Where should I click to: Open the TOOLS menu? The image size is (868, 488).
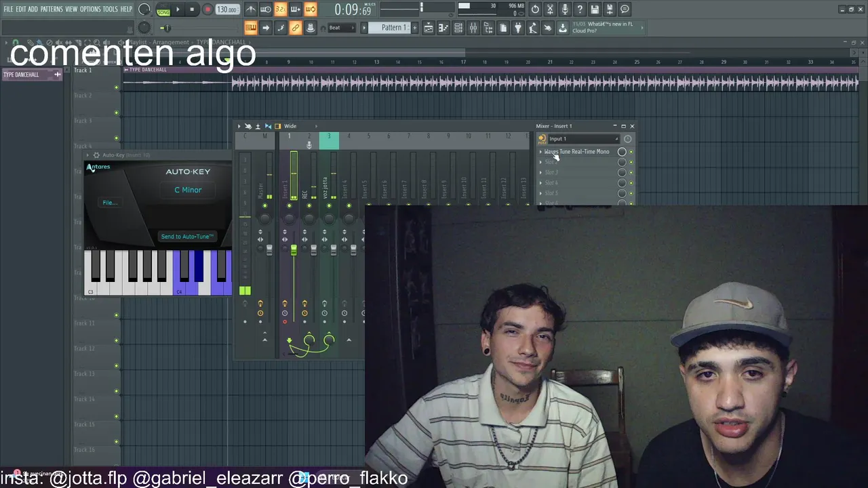[x=111, y=9]
